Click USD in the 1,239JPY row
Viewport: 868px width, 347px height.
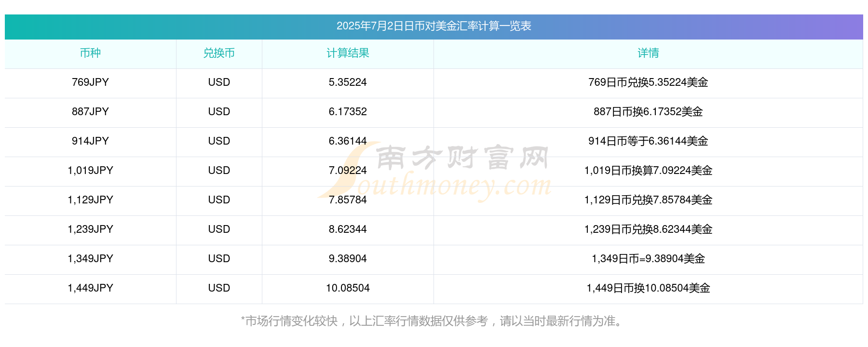219,229
